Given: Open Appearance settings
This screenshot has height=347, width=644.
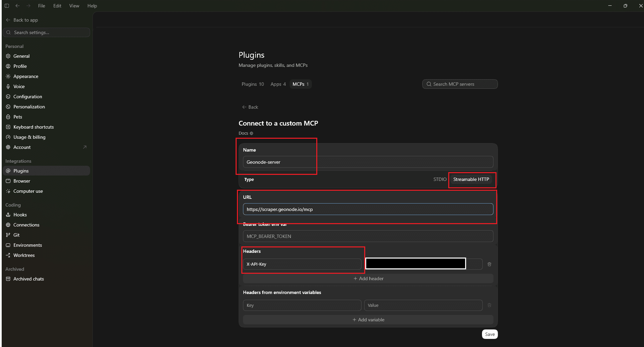Looking at the screenshot, I should click(x=47, y=76).
